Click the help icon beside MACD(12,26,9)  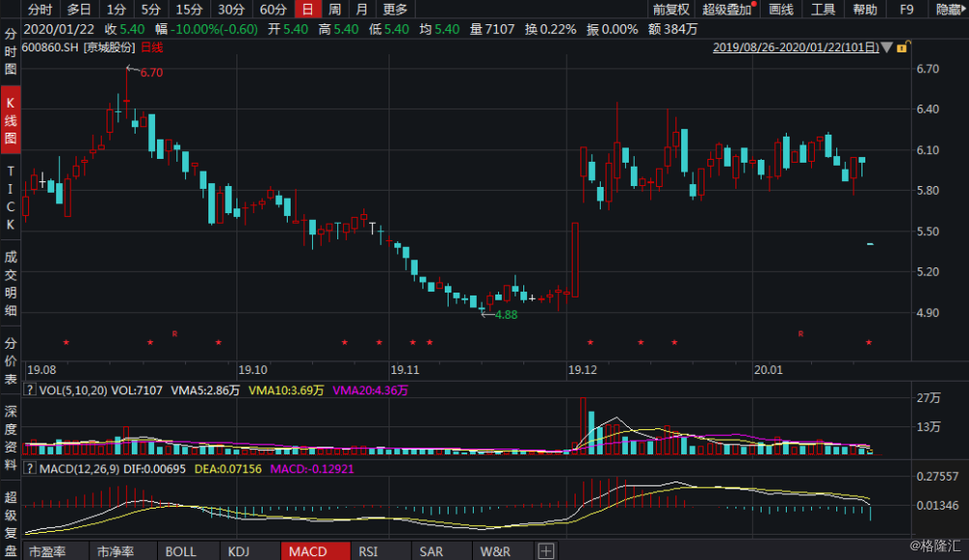point(29,469)
